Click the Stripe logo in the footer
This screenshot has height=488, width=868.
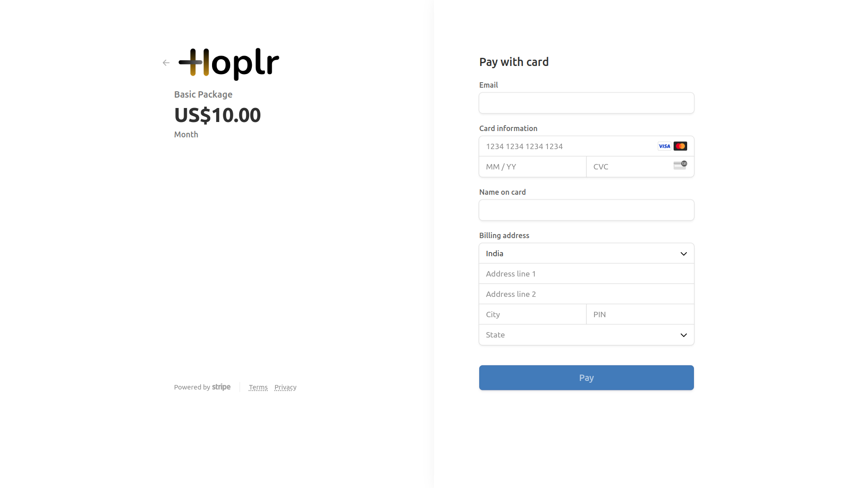click(221, 387)
